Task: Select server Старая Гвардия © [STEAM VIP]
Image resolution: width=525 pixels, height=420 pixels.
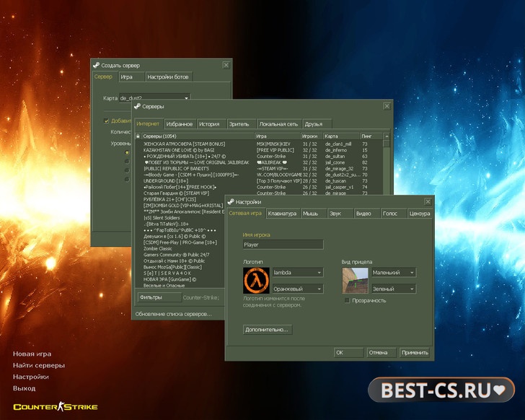Action: click(x=258, y=193)
